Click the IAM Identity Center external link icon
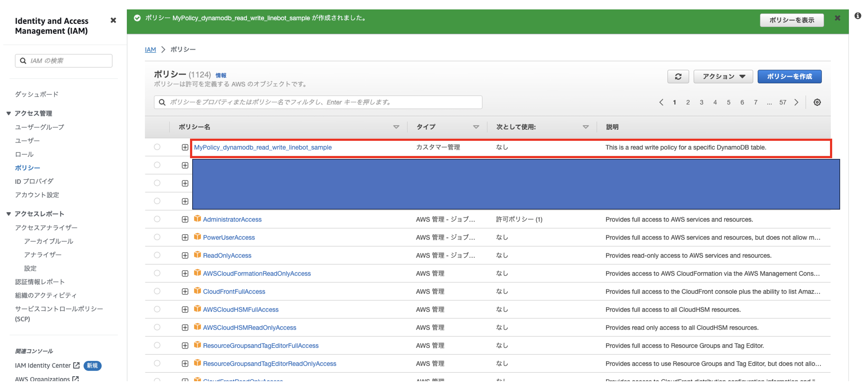The image size is (868, 383). (x=76, y=365)
